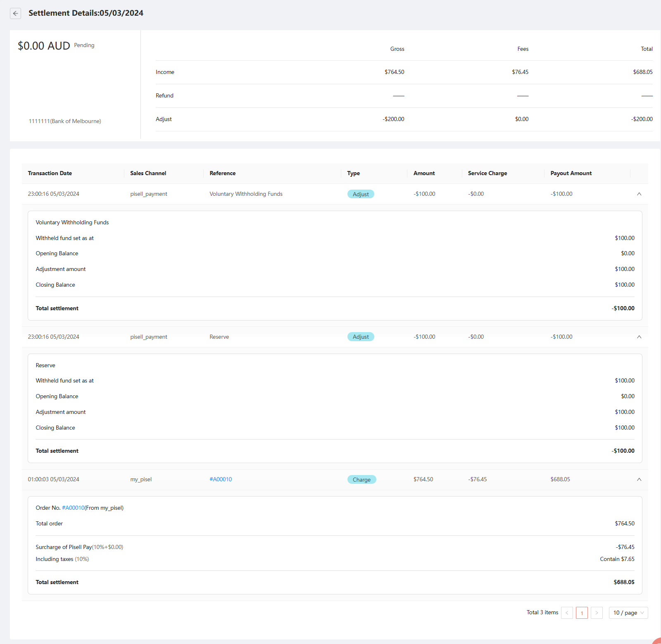661x644 pixels.
Task: Click Surcharge of Pisell Pay line
Action: (79, 547)
